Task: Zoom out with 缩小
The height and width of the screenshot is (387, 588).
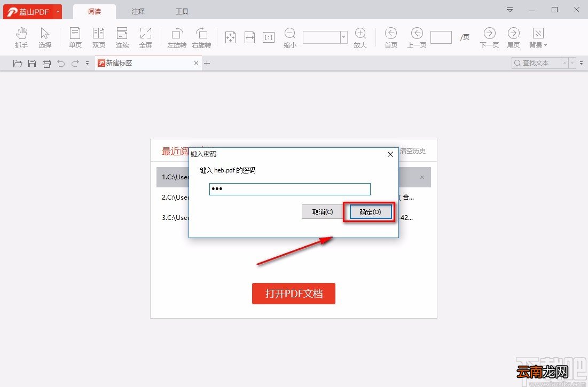Action: pyautogui.click(x=290, y=37)
